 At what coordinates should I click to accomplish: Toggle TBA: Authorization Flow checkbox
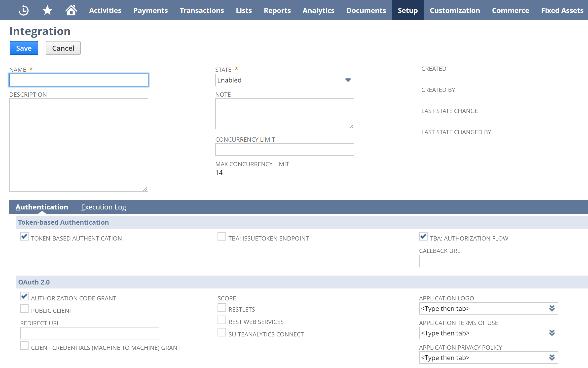423,236
